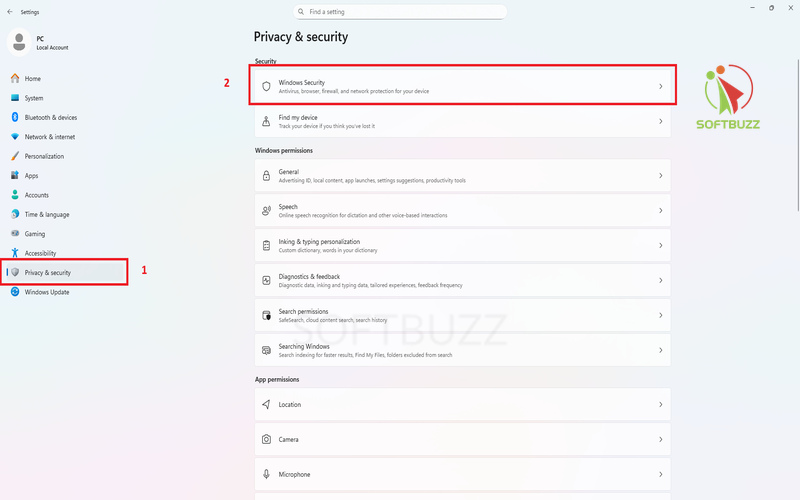
Task: Click the Location arrow icon
Action: point(266,404)
